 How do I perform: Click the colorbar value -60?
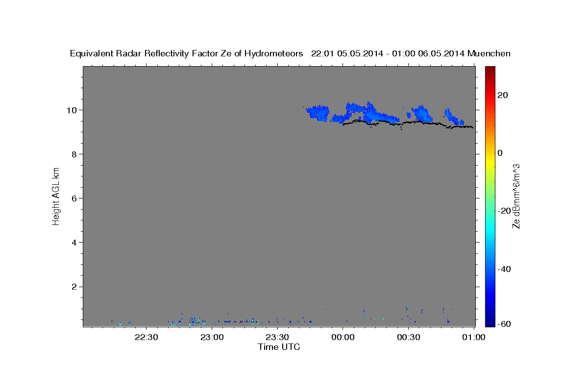click(504, 324)
